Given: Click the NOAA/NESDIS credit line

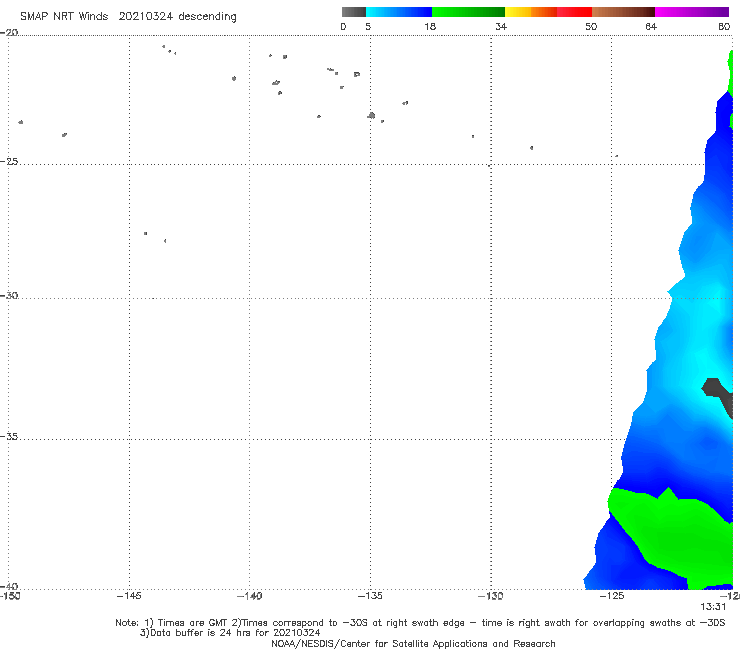Looking at the screenshot, I should coord(413,643).
